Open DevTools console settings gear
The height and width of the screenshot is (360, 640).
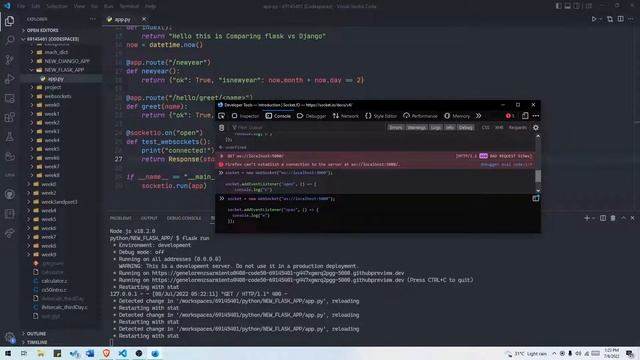coord(536,128)
